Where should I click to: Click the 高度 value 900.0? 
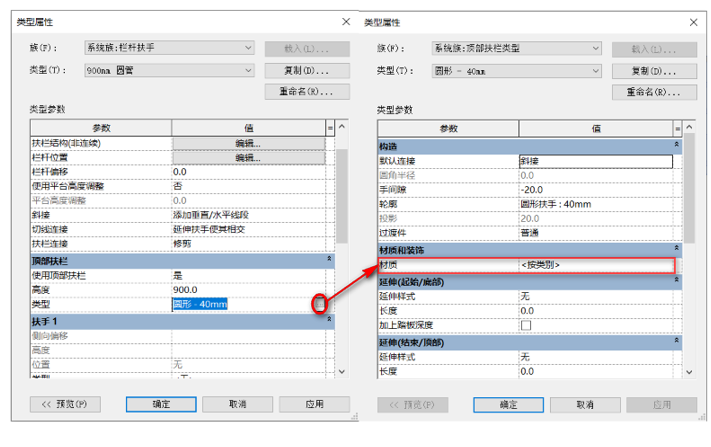[248, 290]
